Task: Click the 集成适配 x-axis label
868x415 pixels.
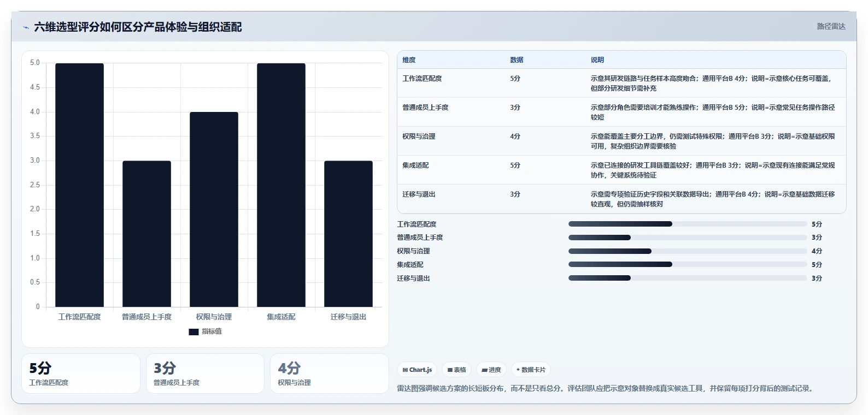Action: tap(281, 317)
